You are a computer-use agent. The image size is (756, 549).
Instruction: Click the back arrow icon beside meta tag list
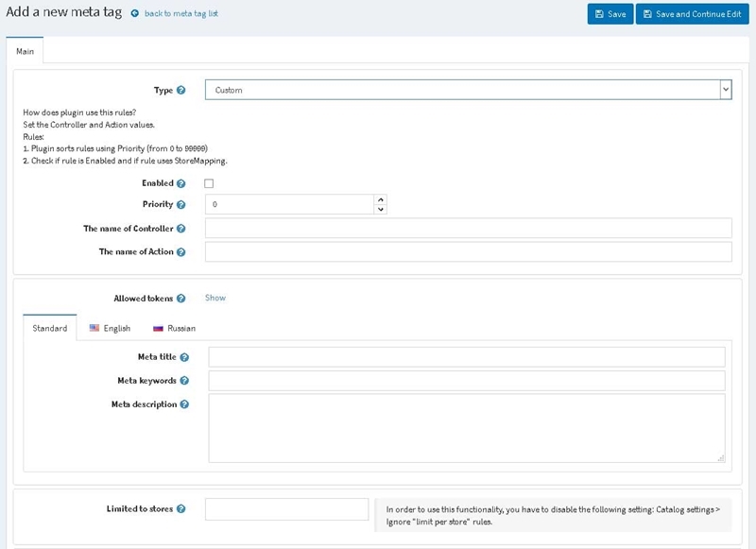pos(135,13)
